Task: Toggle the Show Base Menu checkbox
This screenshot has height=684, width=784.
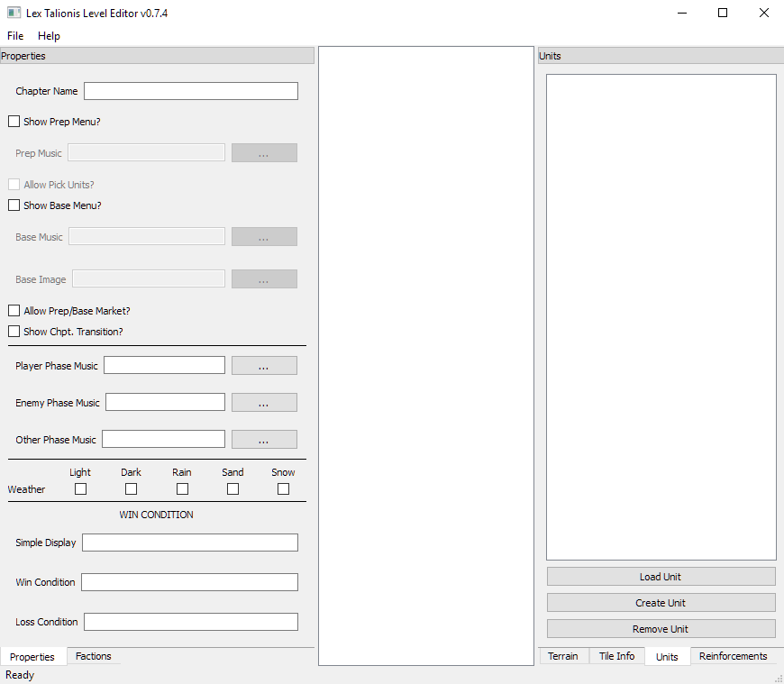Action: 14,205
